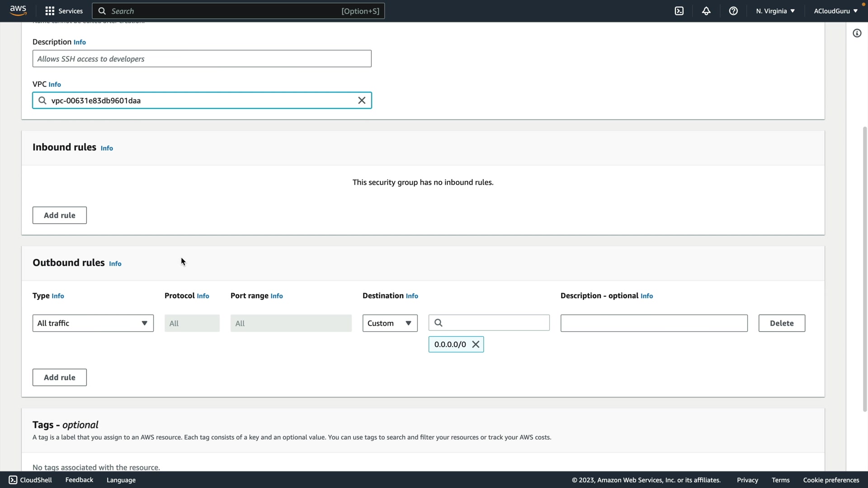
Task: Click the destination search field
Action: pyautogui.click(x=493, y=323)
